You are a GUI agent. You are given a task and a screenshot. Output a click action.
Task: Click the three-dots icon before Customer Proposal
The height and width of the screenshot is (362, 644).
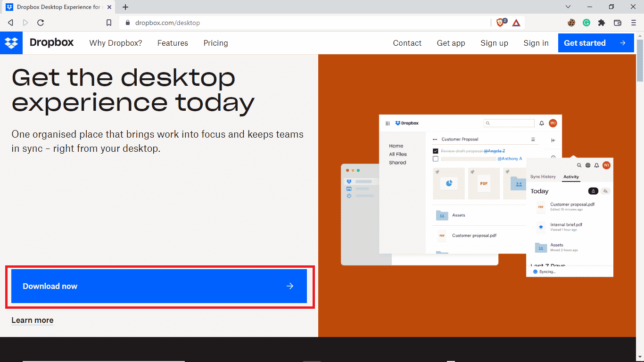[435, 140]
